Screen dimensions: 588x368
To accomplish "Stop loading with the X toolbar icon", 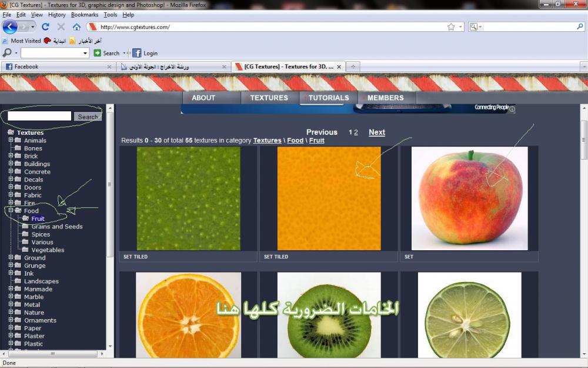I will (x=61, y=27).
